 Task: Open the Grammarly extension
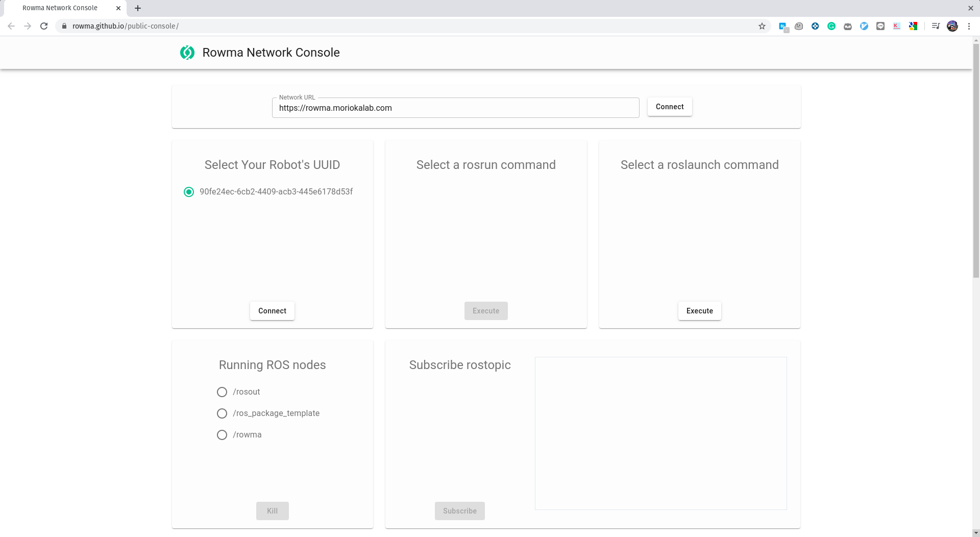[831, 26]
